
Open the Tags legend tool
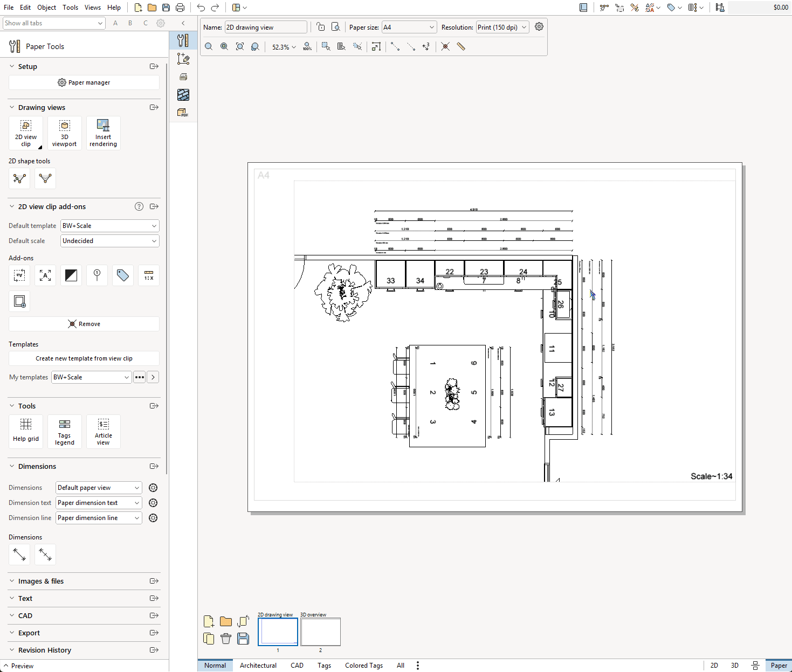point(65,431)
